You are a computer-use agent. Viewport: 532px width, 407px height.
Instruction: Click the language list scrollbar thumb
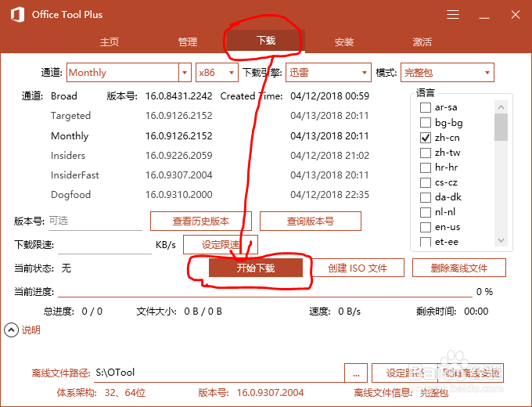click(501, 128)
